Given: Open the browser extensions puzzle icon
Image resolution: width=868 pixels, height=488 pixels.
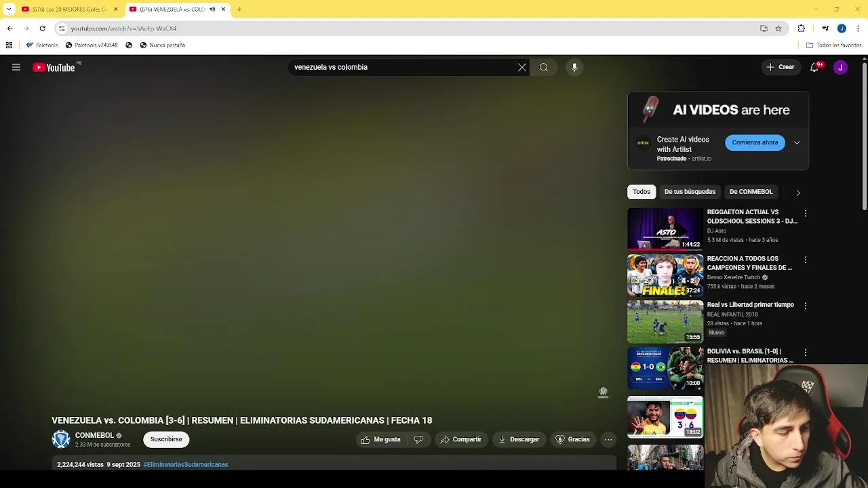Looking at the screenshot, I should click(x=802, y=28).
